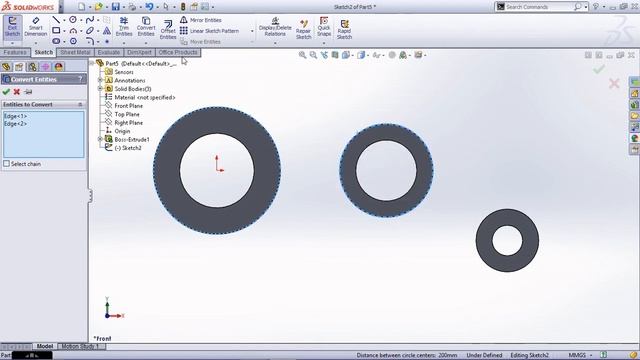Select the Spline sketch tool

click(x=90, y=20)
